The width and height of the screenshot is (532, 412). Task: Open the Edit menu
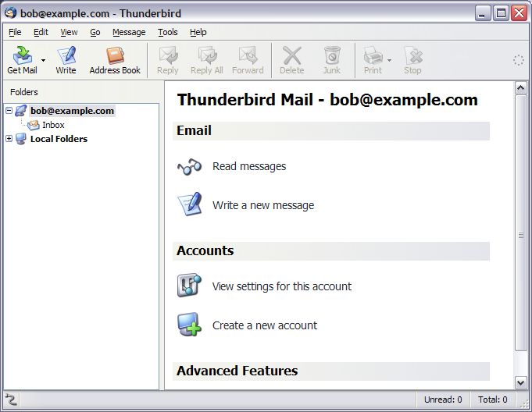41,32
